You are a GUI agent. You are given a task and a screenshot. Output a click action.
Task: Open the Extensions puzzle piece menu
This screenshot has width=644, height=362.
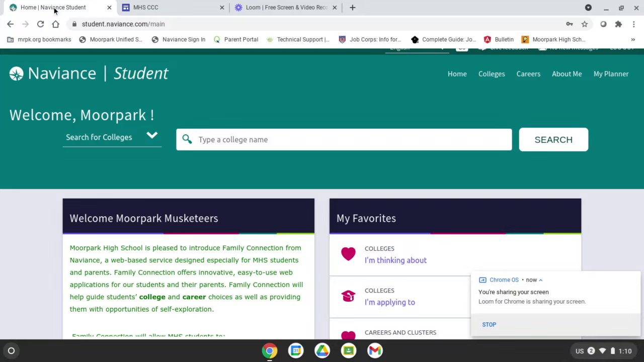pos(618,24)
